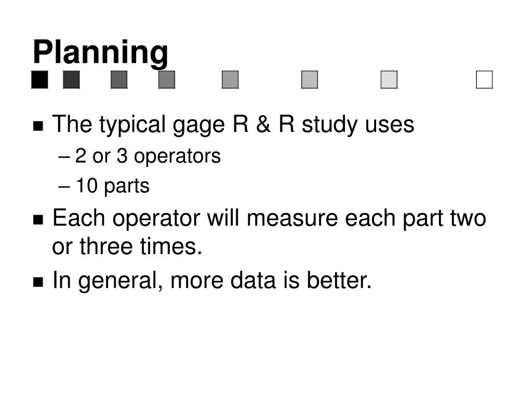Click the second, dark charcoal square
Viewport: 532px width, 399px height.
[72, 79]
